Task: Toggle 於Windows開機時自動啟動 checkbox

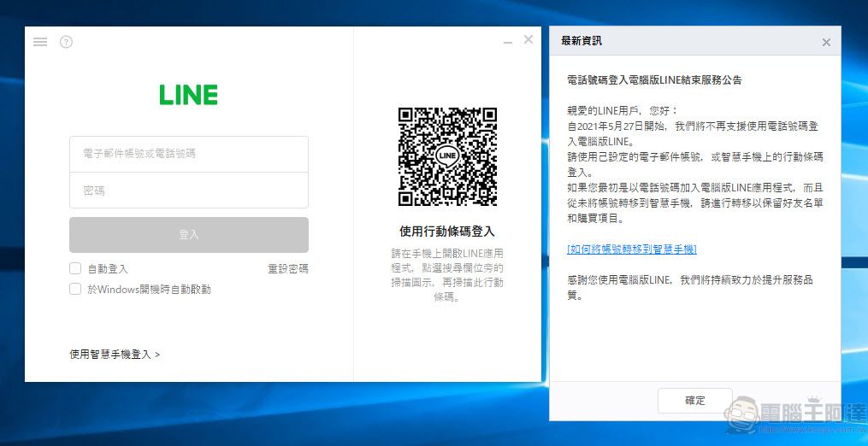Action: (x=75, y=289)
